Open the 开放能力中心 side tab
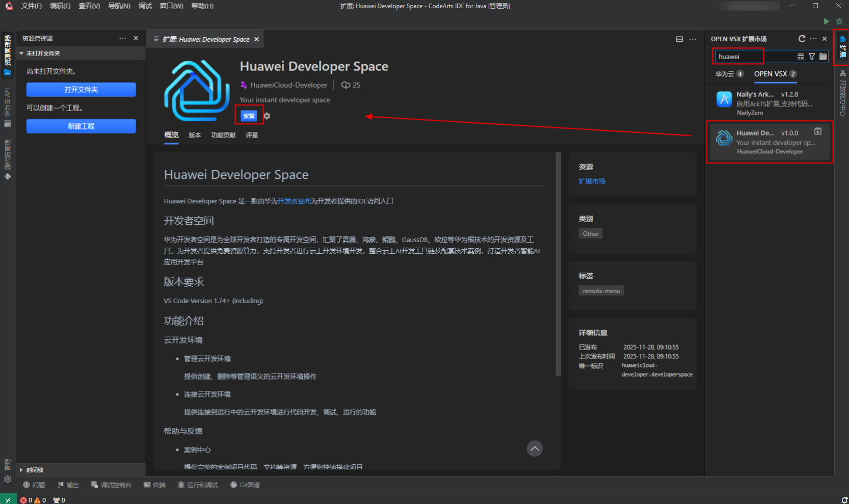The height and width of the screenshot is (504, 849). tap(842, 94)
